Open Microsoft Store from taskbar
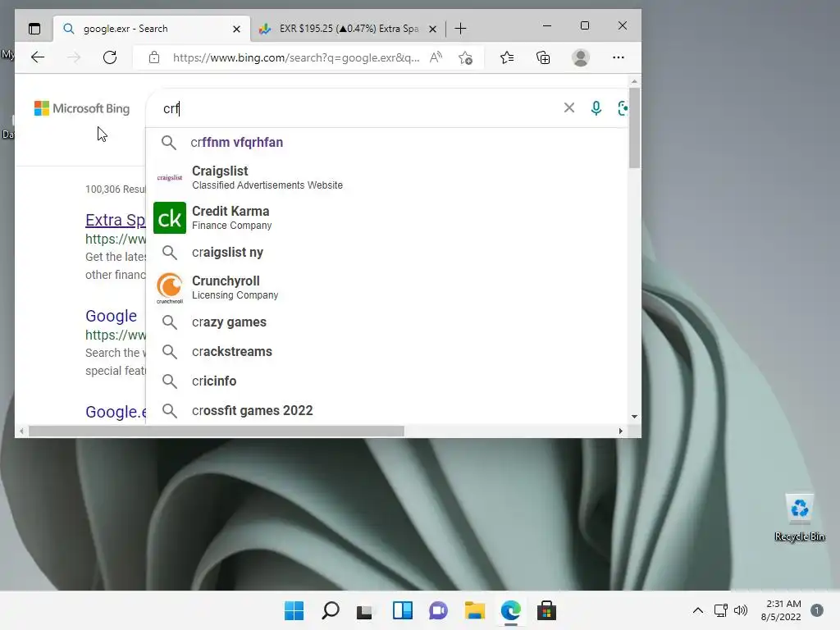The height and width of the screenshot is (630, 840). tap(547, 610)
